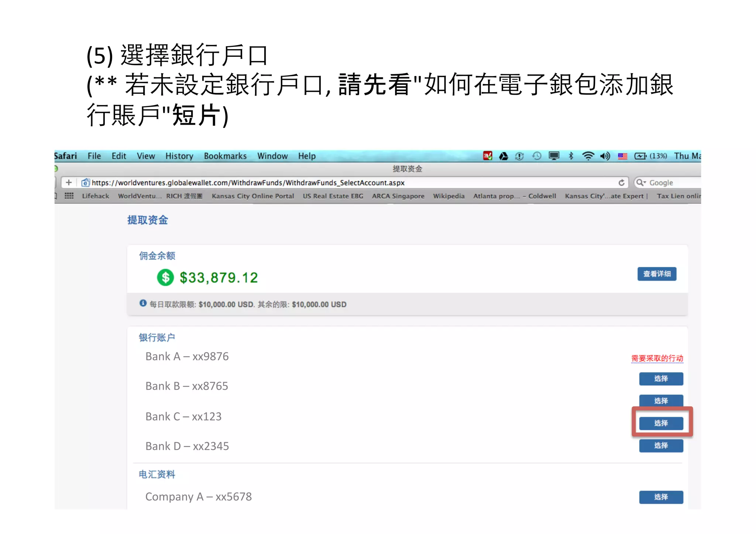This screenshot has height=534, width=756.
Task: Open the Lifehack bookmark
Action: pos(96,196)
